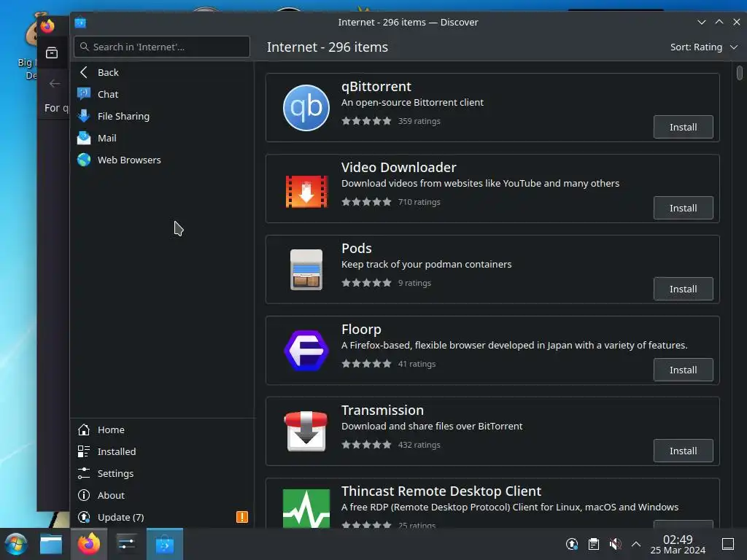Viewport: 747px width, 560px height.
Task: Click the Transmission app icon
Action: click(306, 432)
